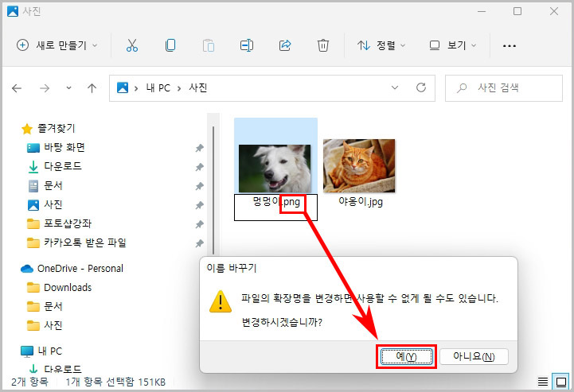Viewport: 574px width, 392px height.
Task: Open 바탕 화면 in favorites
Action: pos(64,147)
